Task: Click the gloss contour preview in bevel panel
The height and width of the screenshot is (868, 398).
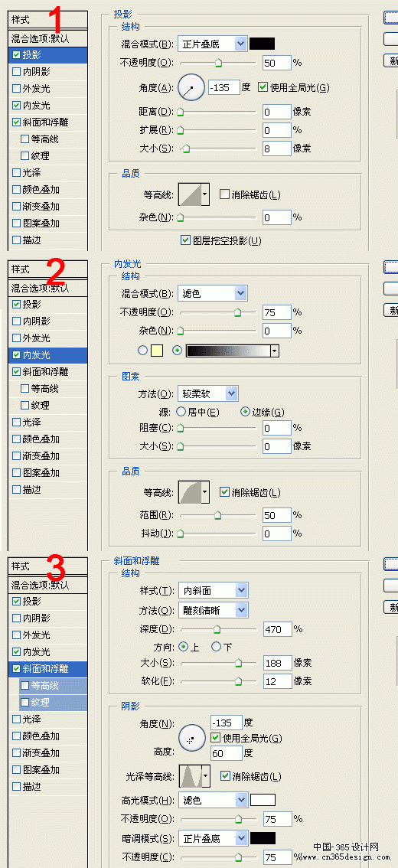Action: click(x=195, y=776)
